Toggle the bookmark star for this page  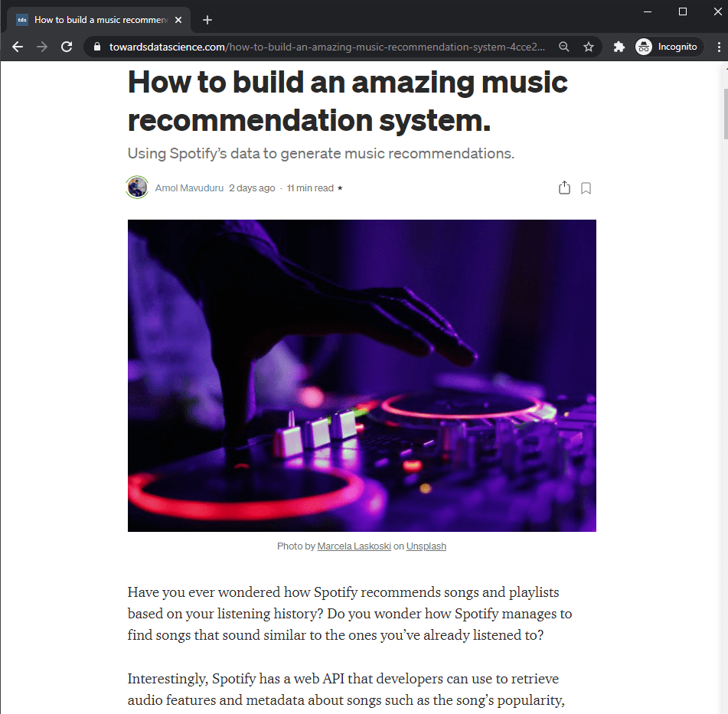589,47
